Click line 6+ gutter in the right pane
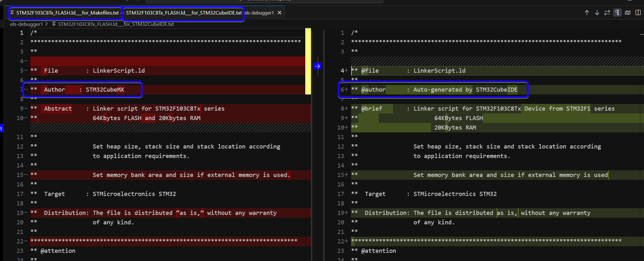 pyautogui.click(x=344, y=90)
